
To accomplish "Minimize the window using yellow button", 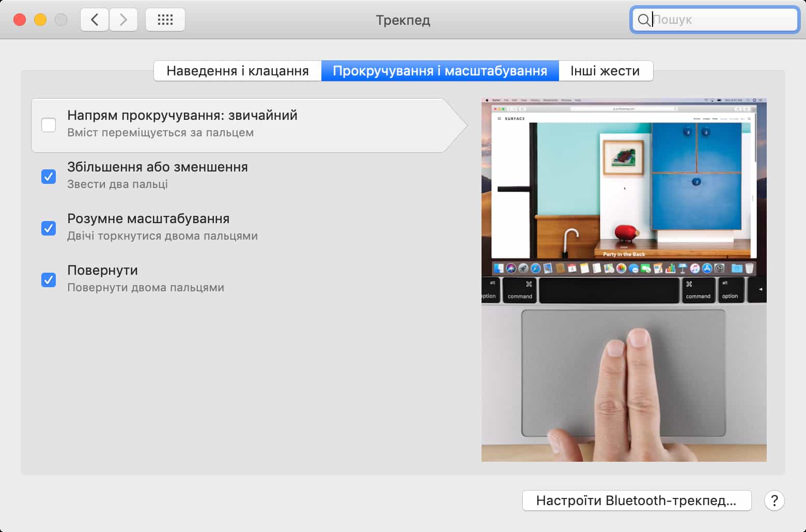I will tap(40, 20).
